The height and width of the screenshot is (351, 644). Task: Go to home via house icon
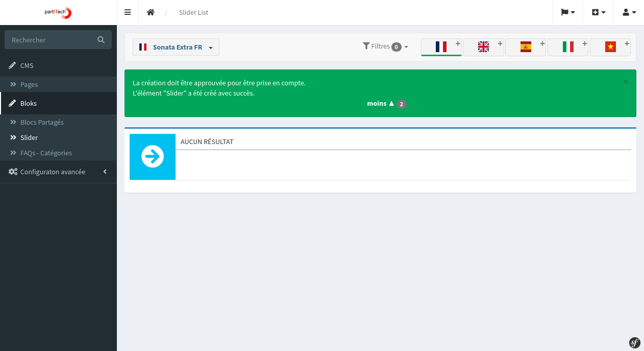(151, 12)
